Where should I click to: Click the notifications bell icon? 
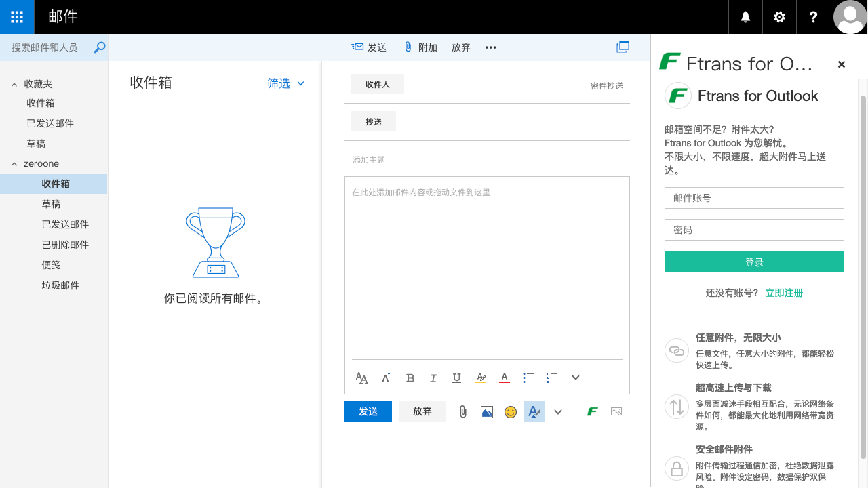[x=745, y=17]
